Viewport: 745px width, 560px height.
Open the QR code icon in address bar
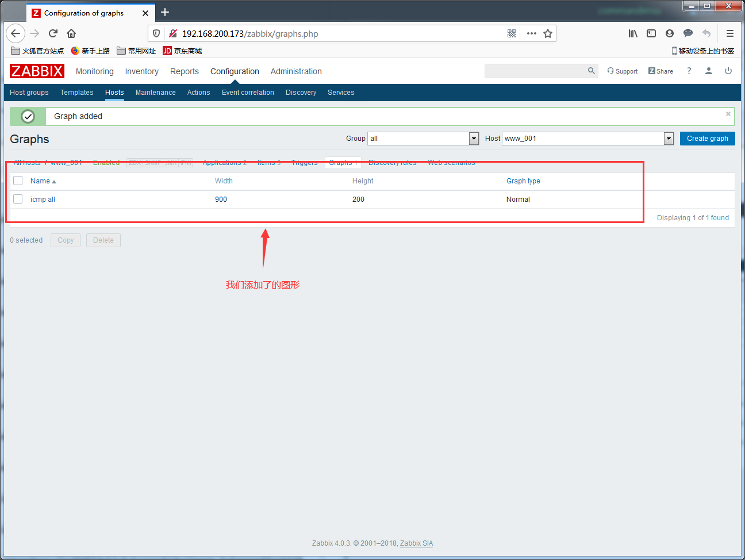pyautogui.click(x=512, y=33)
